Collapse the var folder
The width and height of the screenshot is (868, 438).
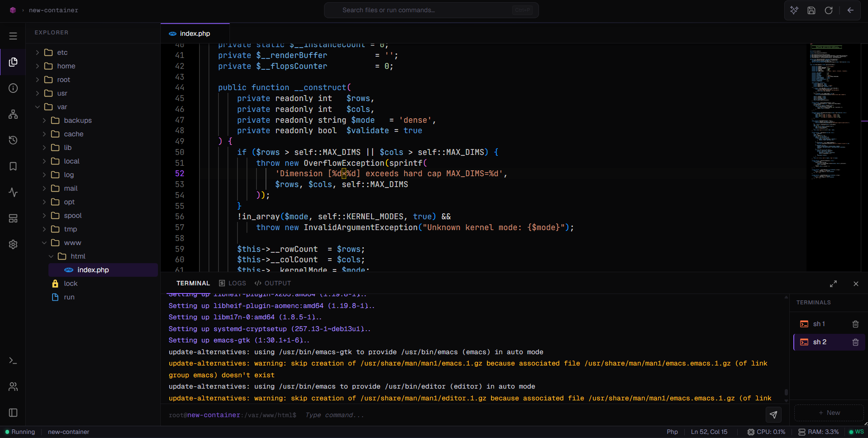click(x=38, y=107)
